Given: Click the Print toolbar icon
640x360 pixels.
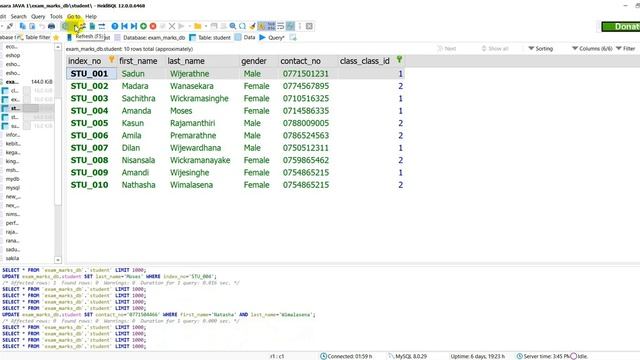Looking at the screenshot, I should (51, 26).
